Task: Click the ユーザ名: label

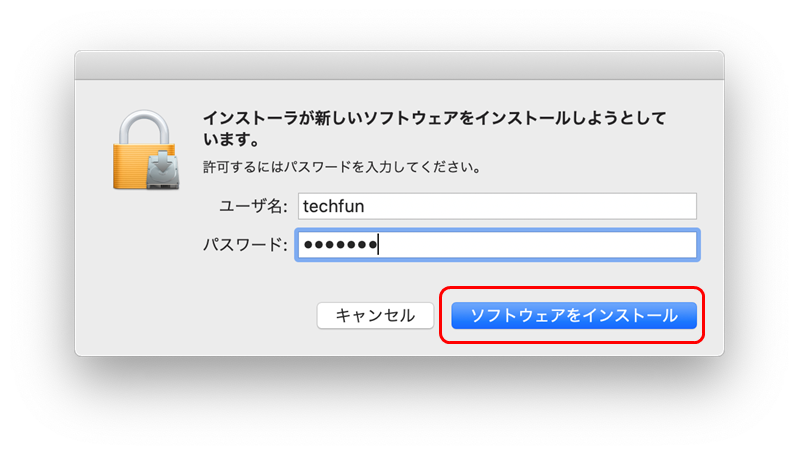Action: pos(253,206)
